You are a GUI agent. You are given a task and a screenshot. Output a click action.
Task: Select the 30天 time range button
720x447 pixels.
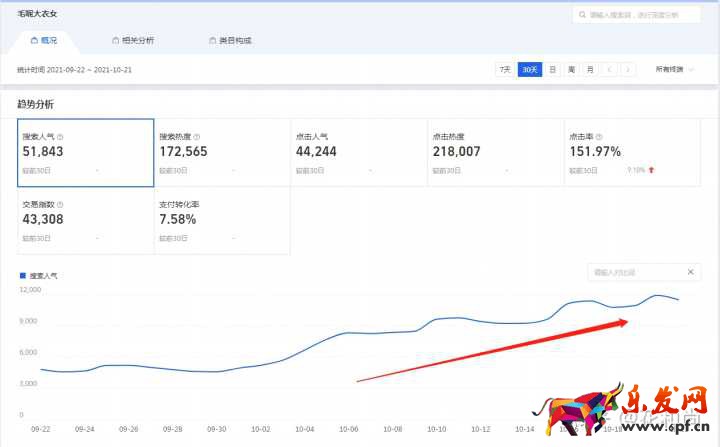pyautogui.click(x=529, y=70)
